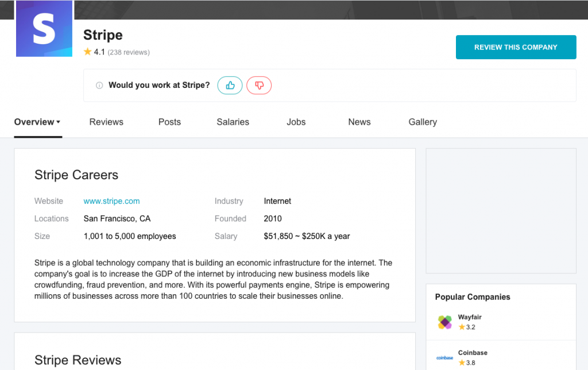Click the Stripe company logo

[x=44, y=29]
